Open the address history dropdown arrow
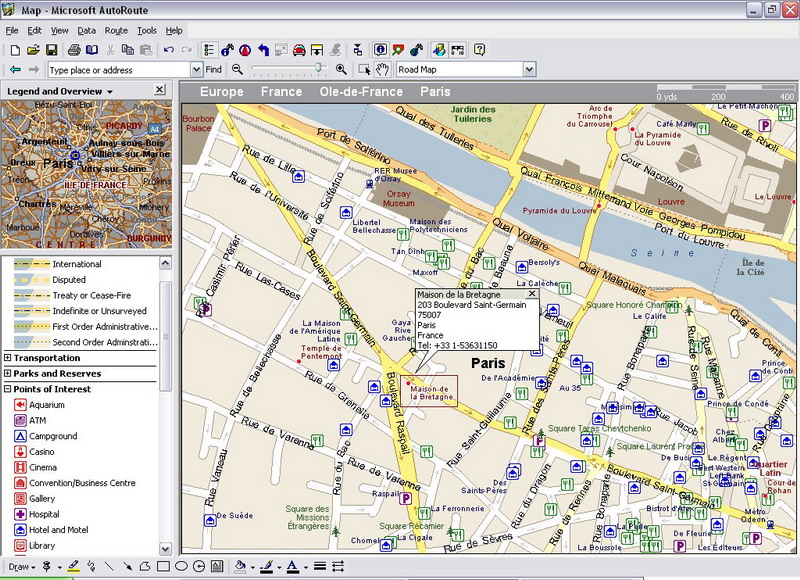800x580 pixels. point(196,70)
